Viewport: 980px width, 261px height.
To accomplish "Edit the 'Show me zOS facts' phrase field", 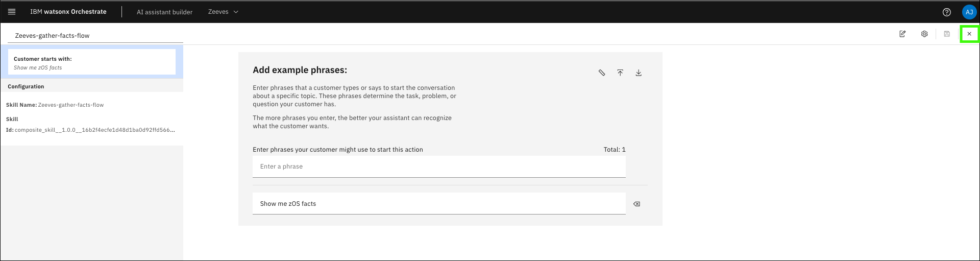I will 438,204.
